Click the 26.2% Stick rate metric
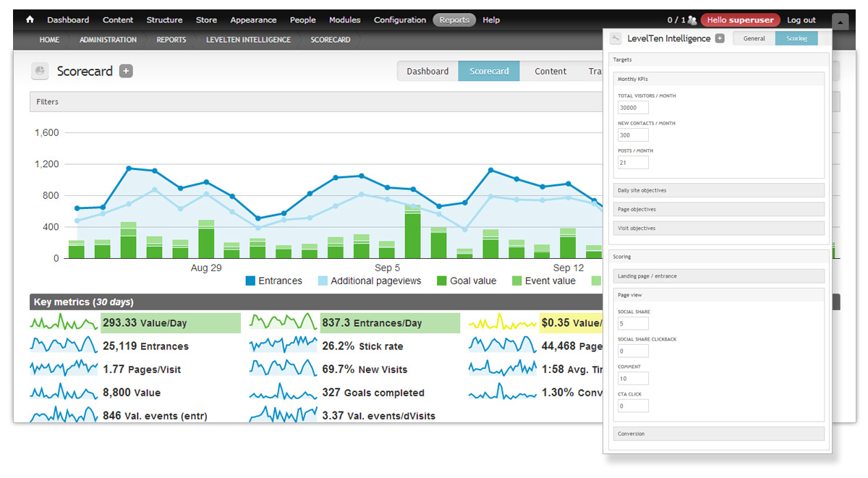 point(363,346)
